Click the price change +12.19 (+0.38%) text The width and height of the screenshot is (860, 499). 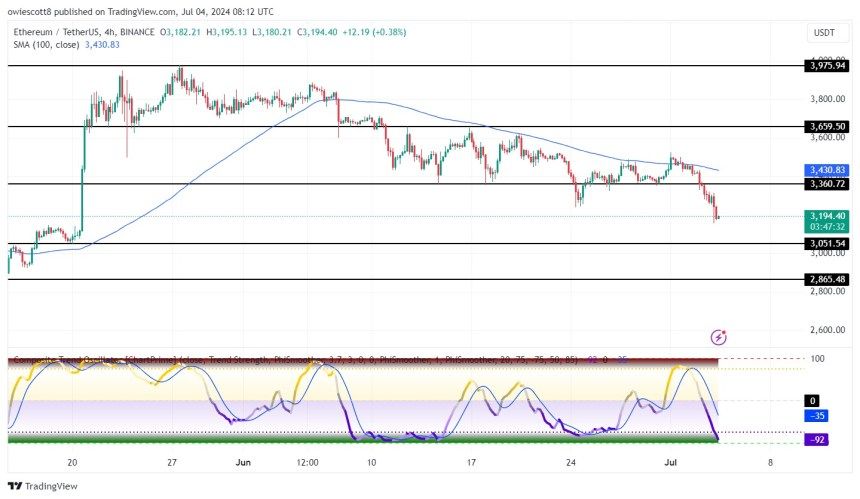click(374, 32)
